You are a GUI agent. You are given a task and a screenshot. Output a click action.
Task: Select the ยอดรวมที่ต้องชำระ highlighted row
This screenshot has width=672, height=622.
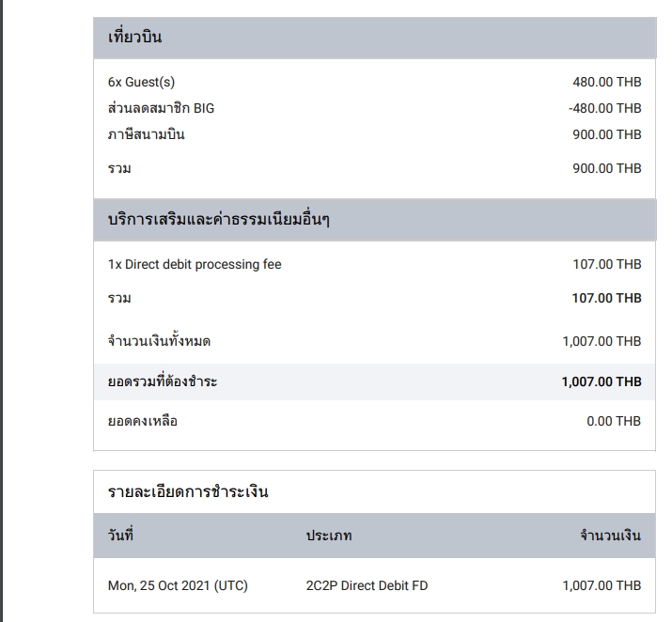click(375, 381)
